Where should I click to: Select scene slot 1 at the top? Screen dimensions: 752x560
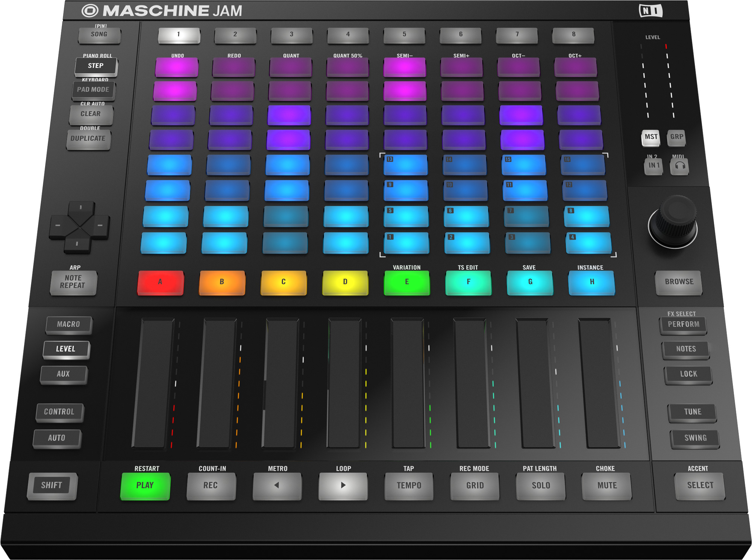pyautogui.click(x=179, y=35)
